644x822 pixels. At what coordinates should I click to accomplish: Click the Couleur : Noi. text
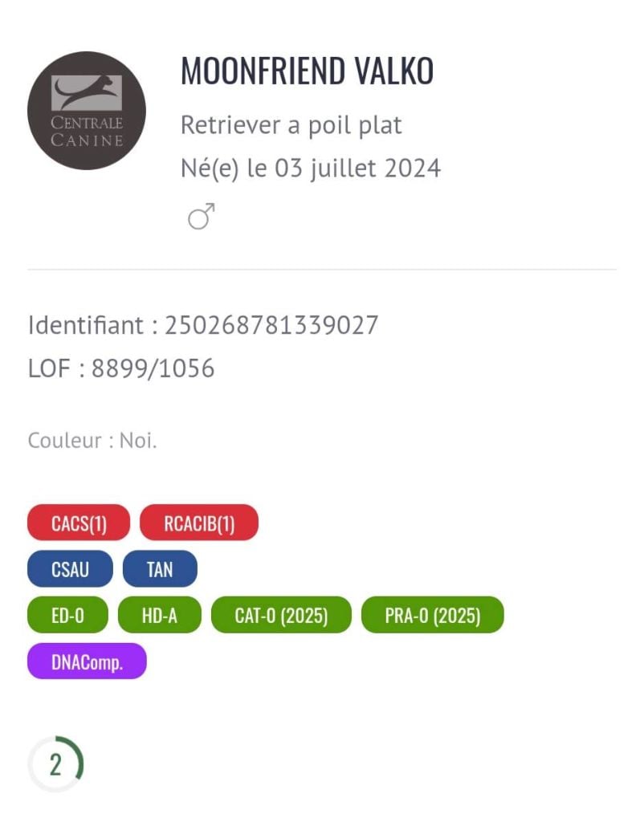(92, 441)
